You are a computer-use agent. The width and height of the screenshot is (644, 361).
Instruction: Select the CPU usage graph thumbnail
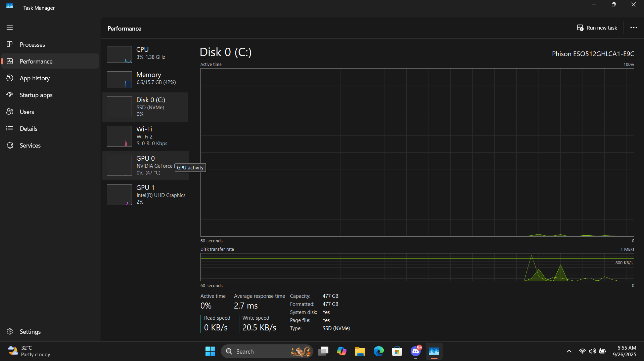coord(119,54)
